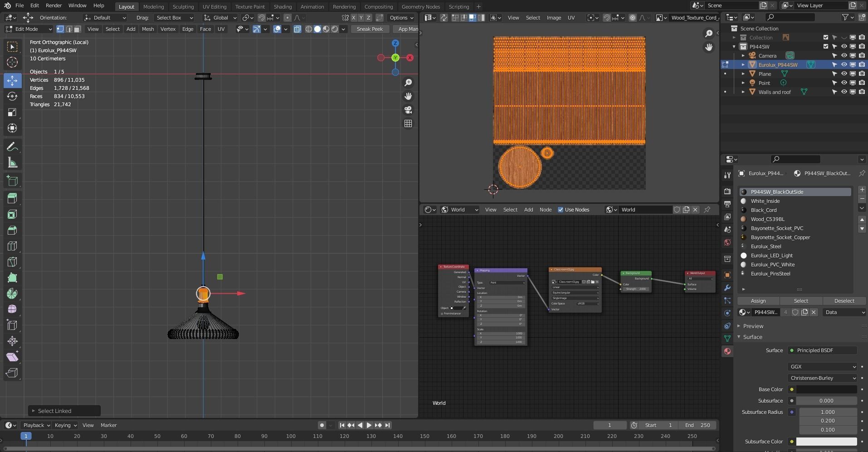Select the Transform tool
Viewport: 868px width, 452px height.
click(12, 128)
